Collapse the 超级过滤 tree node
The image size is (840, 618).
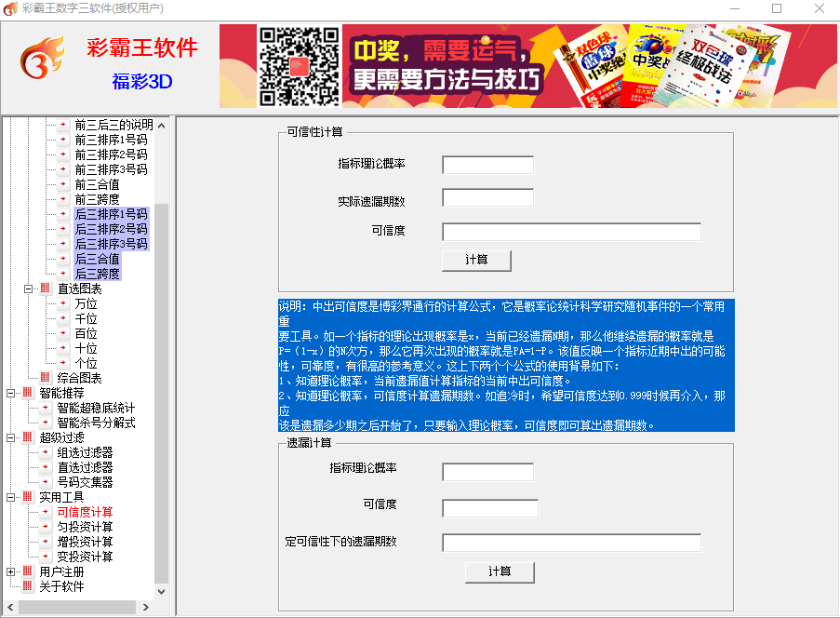10,437
